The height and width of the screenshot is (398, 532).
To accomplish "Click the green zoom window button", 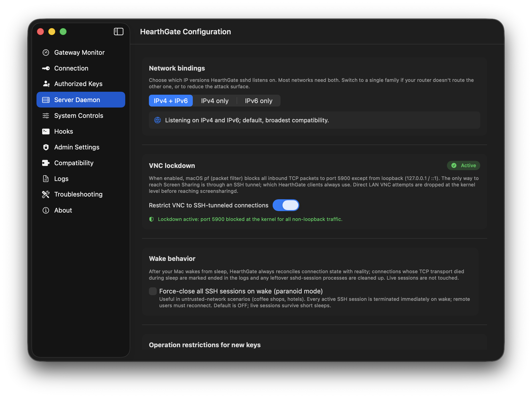I will click(x=63, y=32).
